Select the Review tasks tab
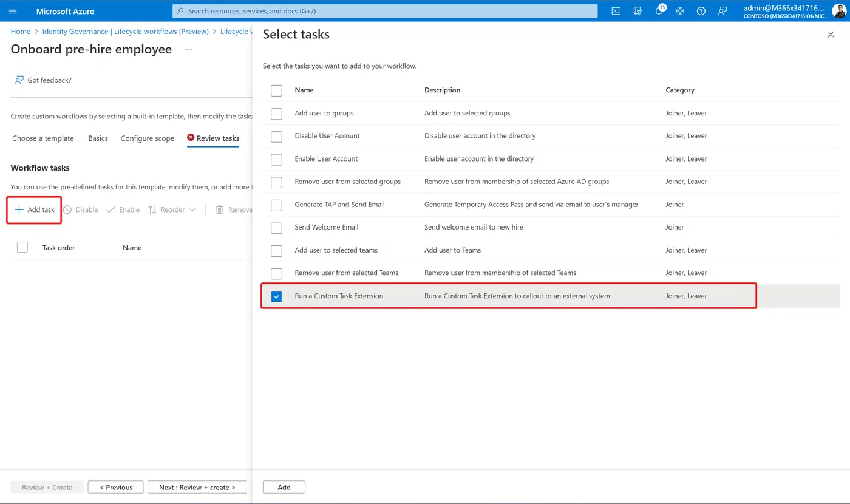 point(213,138)
